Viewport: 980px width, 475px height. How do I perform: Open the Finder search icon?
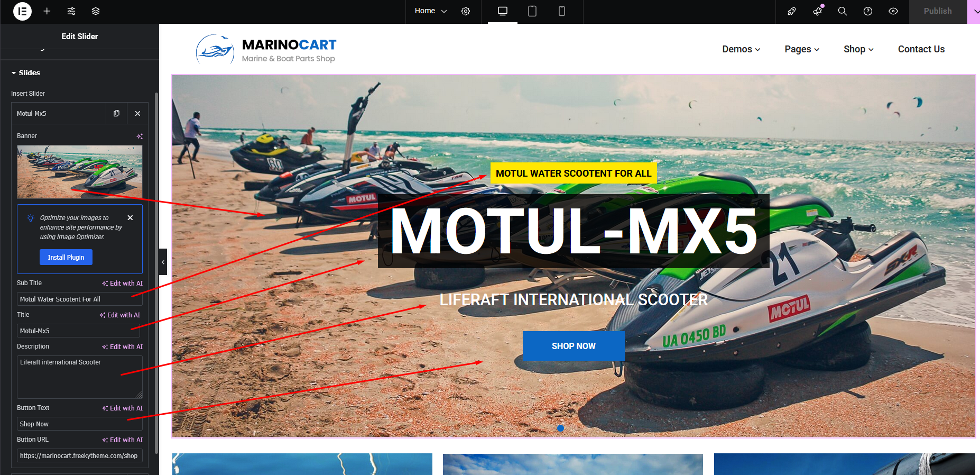(x=843, y=11)
